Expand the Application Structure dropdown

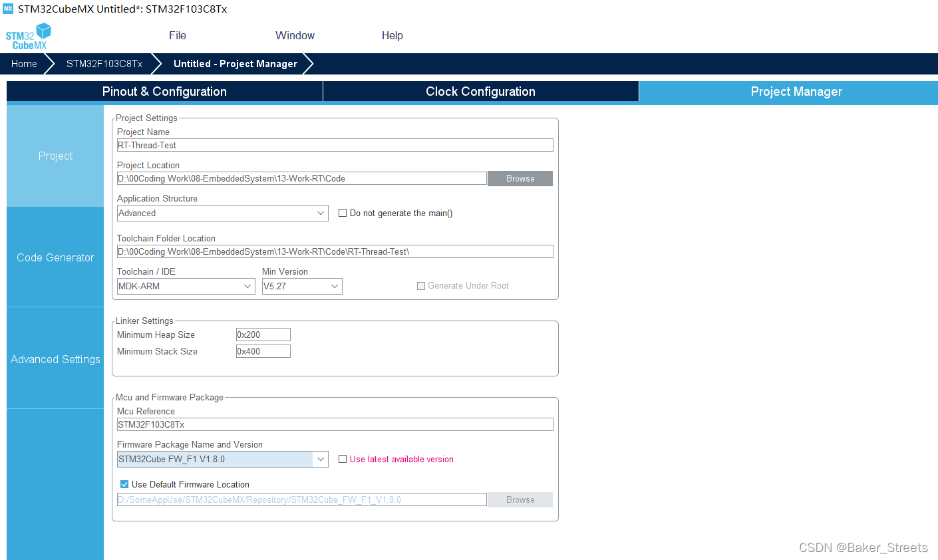223,213
